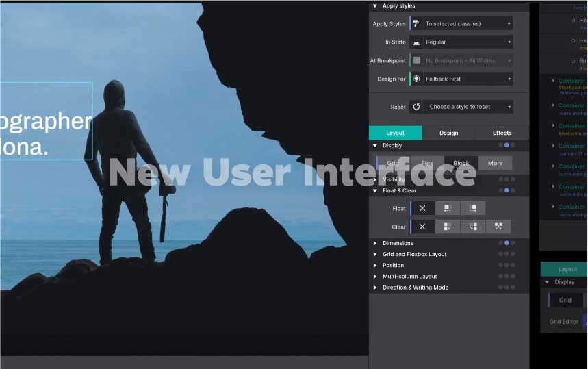Click the 'Apply Styles' field label

pyautogui.click(x=389, y=24)
